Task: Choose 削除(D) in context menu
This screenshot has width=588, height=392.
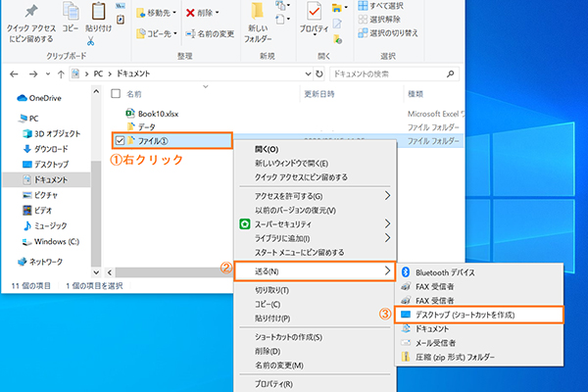Action: coord(268,352)
